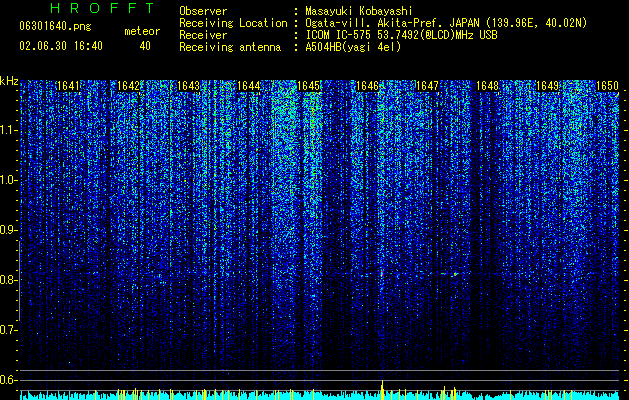Click the HROFFT title text
The width and height of the screenshot is (629, 400).
103,8
